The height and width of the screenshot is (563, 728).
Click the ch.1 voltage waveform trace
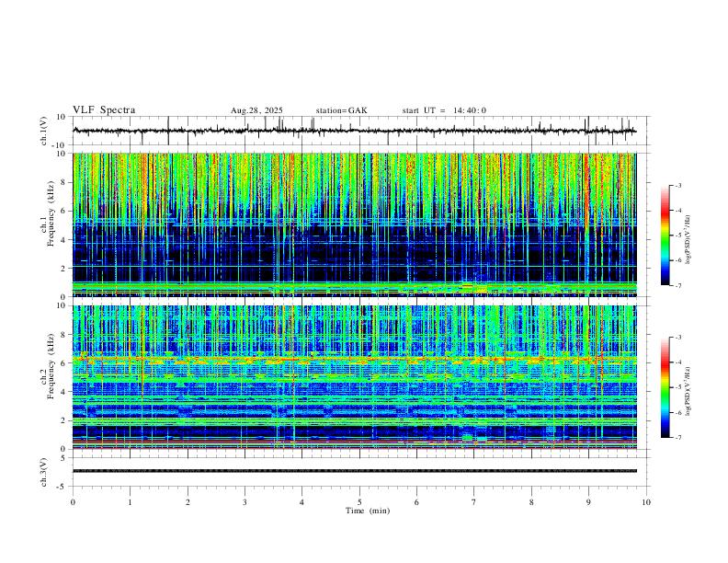tap(354, 131)
